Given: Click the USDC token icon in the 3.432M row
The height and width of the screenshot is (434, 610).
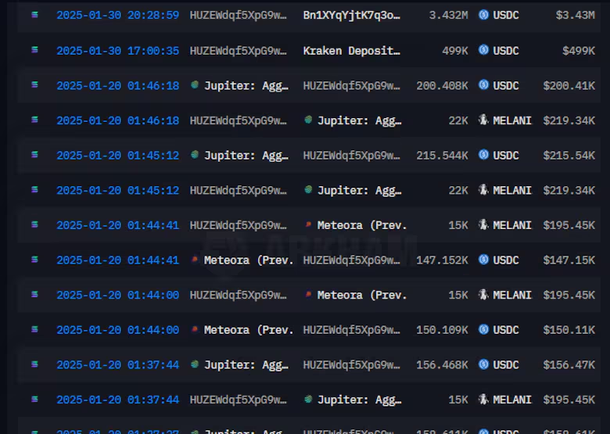Looking at the screenshot, I should pos(484,15).
